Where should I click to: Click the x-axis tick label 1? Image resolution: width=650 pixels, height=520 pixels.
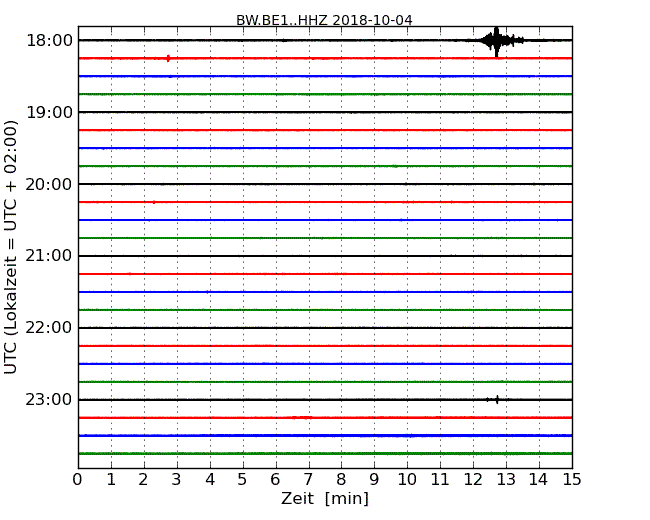click(x=111, y=479)
